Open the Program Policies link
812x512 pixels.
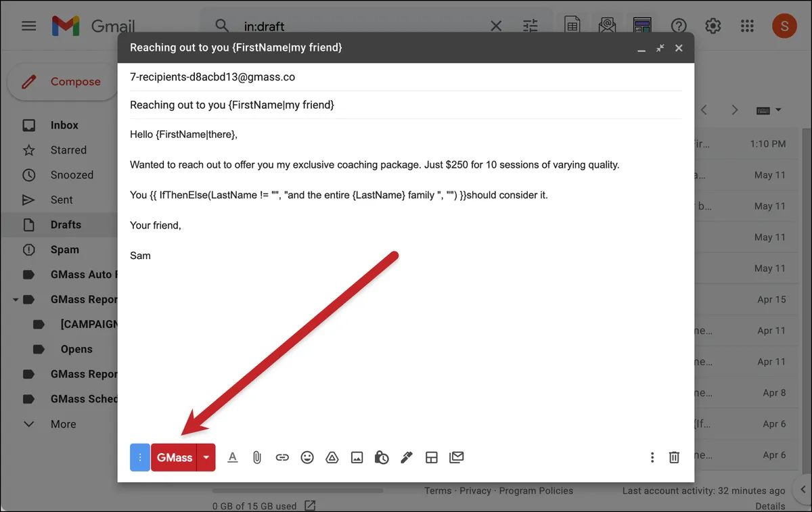coord(536,491)
